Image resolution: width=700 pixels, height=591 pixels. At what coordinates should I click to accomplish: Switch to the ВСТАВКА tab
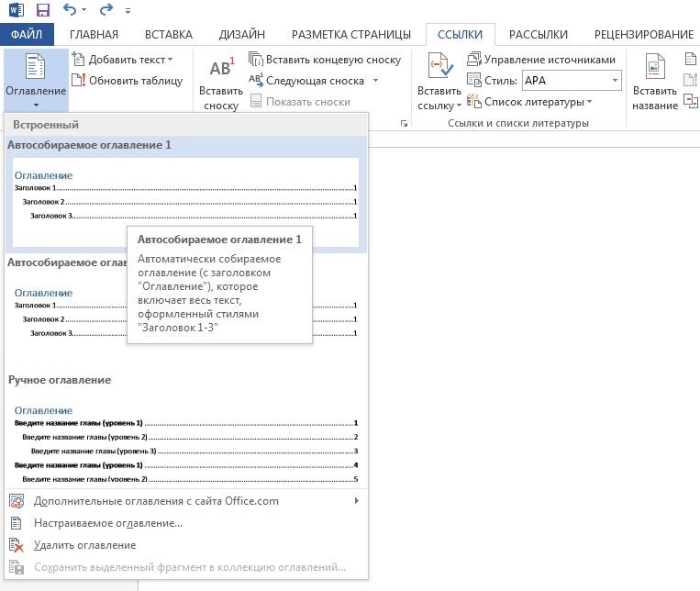(x=168, y=35)
